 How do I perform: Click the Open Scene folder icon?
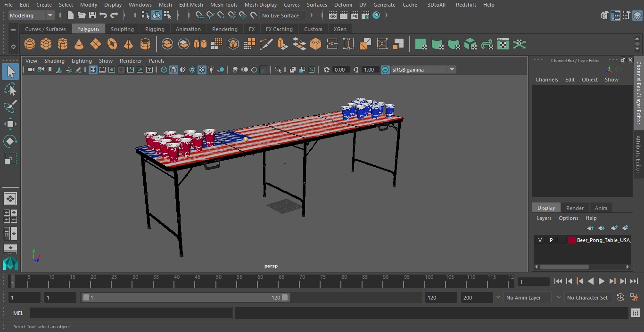point(82,16)
